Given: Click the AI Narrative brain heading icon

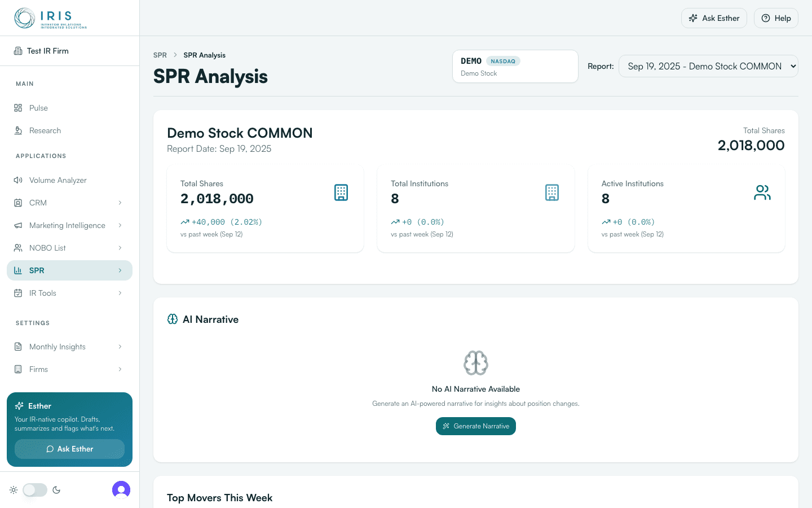Looking at the screenshot, I should click(x=173, y=319).
